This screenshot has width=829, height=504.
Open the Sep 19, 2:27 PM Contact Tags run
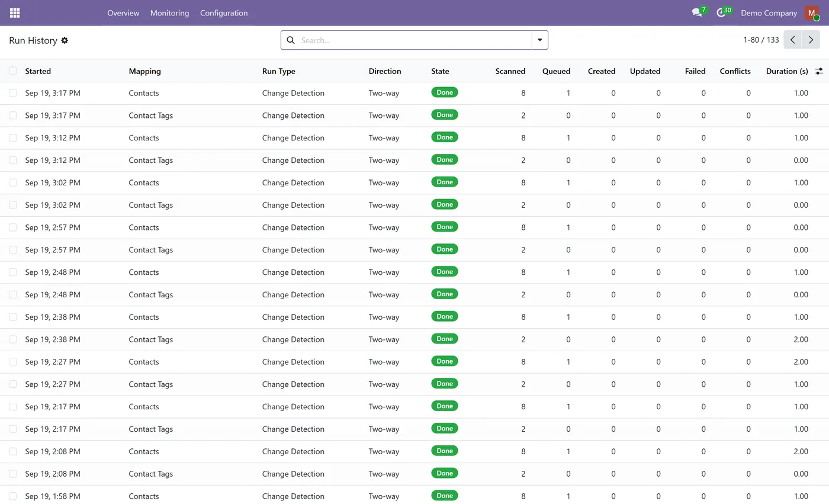point(415,384)
